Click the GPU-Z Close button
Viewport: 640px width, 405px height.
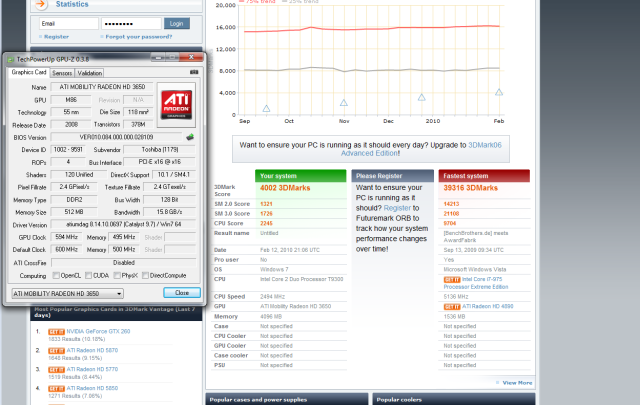182,293
